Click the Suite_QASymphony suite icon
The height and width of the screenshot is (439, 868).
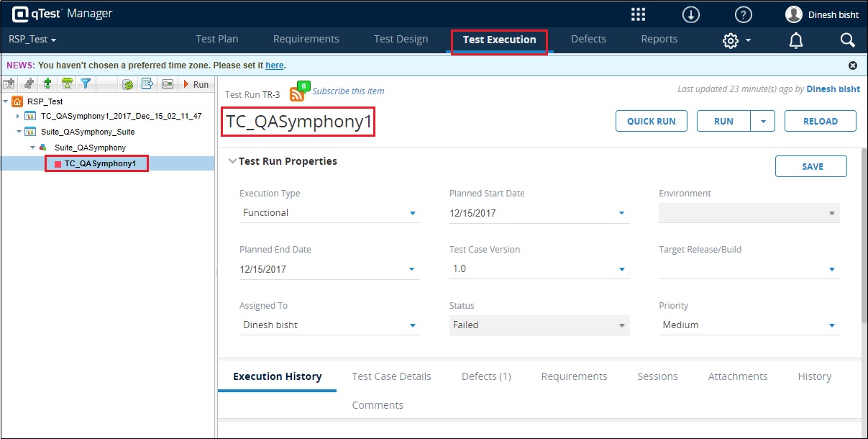pyautogui.click(x=45, y=148)
